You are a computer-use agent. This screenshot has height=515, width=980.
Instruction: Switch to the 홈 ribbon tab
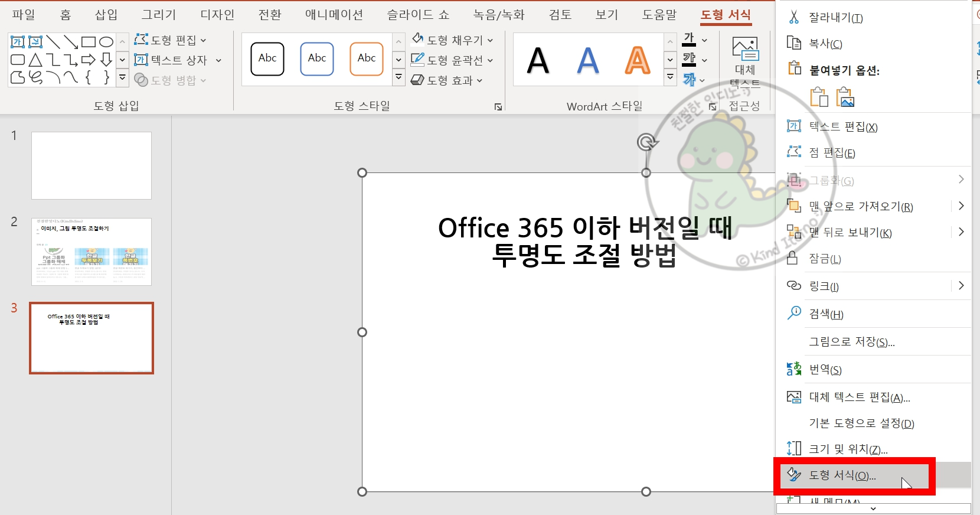pyautogui.click(x=66, y=15)
